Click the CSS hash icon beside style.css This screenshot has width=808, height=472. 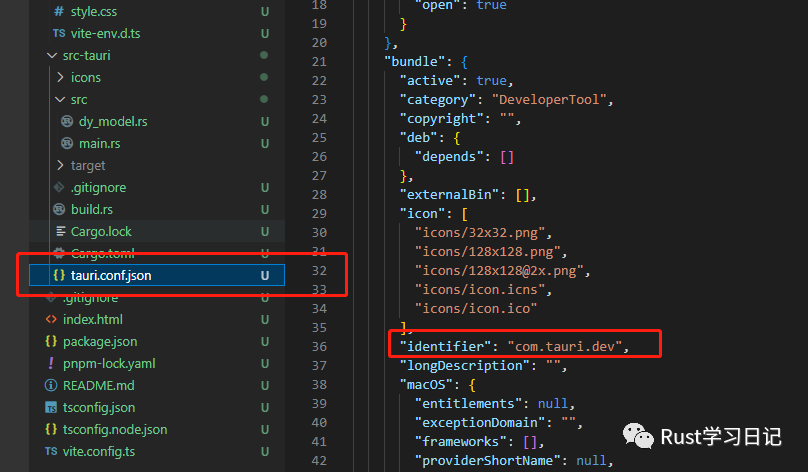click(59, 11)
